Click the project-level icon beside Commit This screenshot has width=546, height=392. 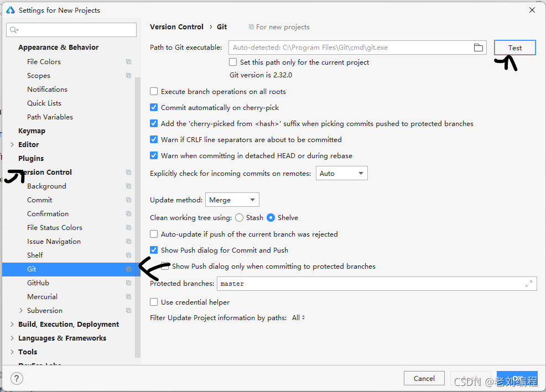click(x=128, y=200)
